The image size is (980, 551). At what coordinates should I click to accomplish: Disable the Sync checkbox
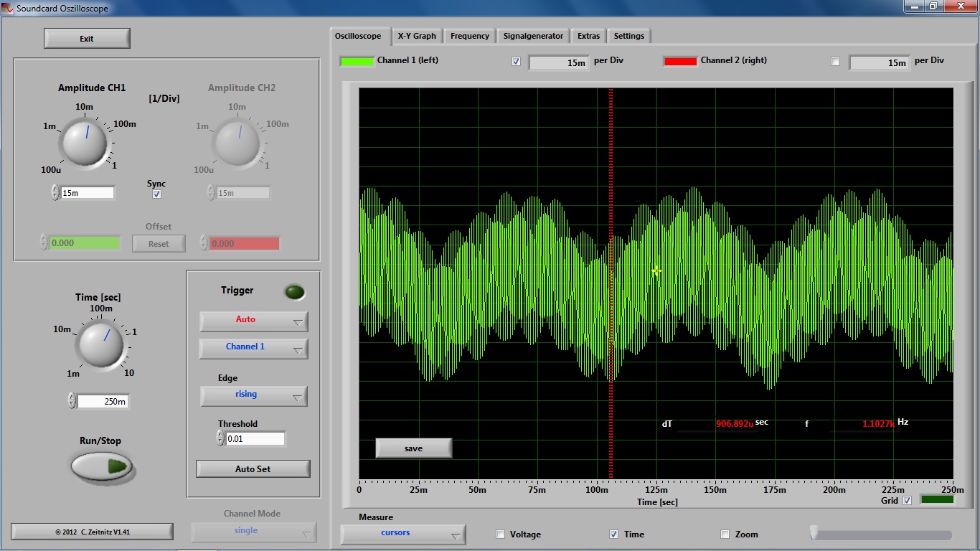point(157,194)
